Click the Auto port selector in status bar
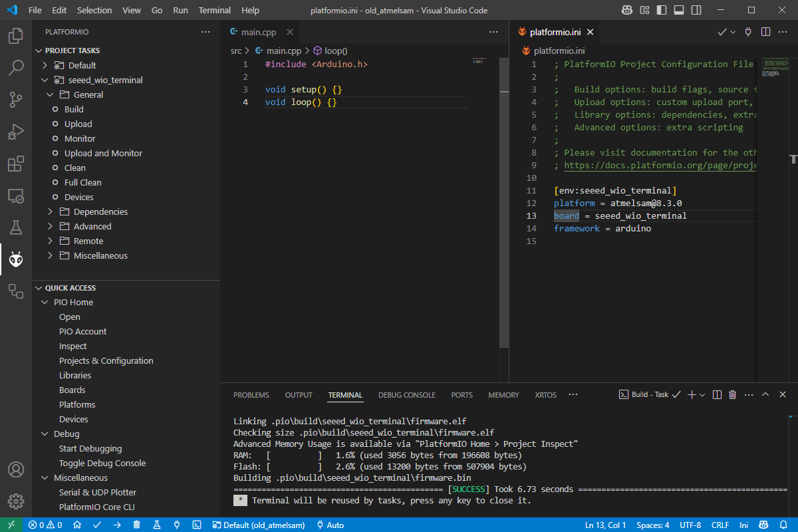798x532 pixels. click(330, 525)
